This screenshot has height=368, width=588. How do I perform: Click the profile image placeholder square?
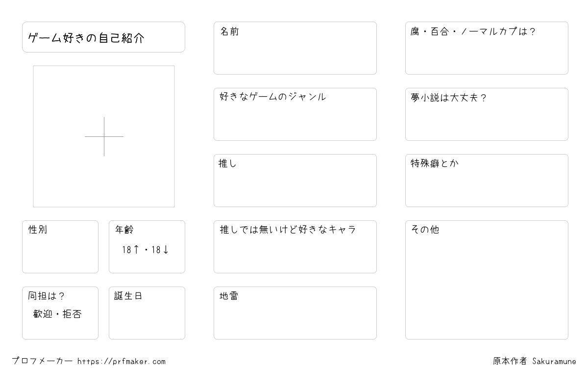pos(104,136)
